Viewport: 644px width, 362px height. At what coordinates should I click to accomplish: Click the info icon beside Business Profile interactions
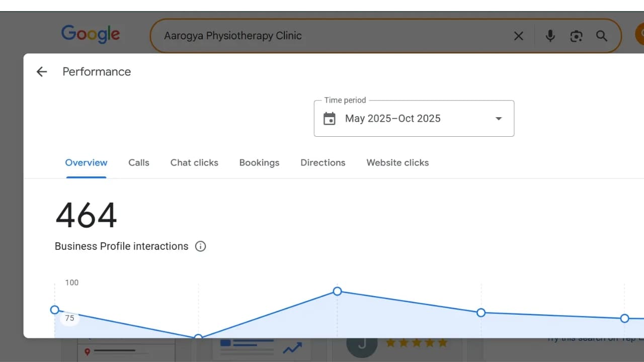click(x=200, y=246)
